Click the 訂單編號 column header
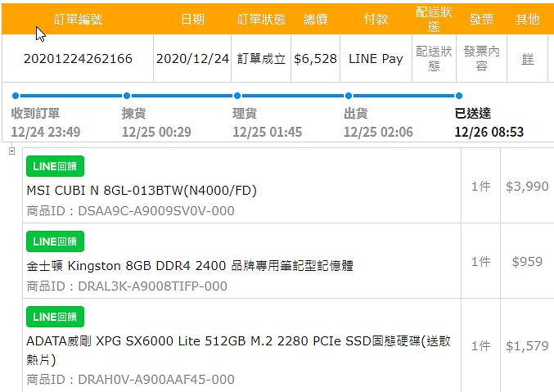The image size is (554, 392). [x=78, y=20]
